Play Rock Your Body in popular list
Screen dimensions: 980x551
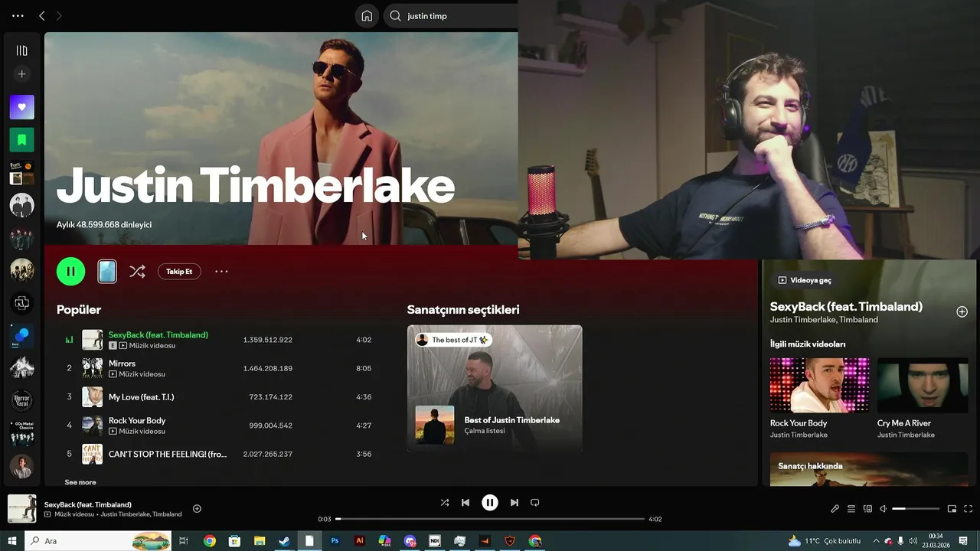(x=215, y=425)
